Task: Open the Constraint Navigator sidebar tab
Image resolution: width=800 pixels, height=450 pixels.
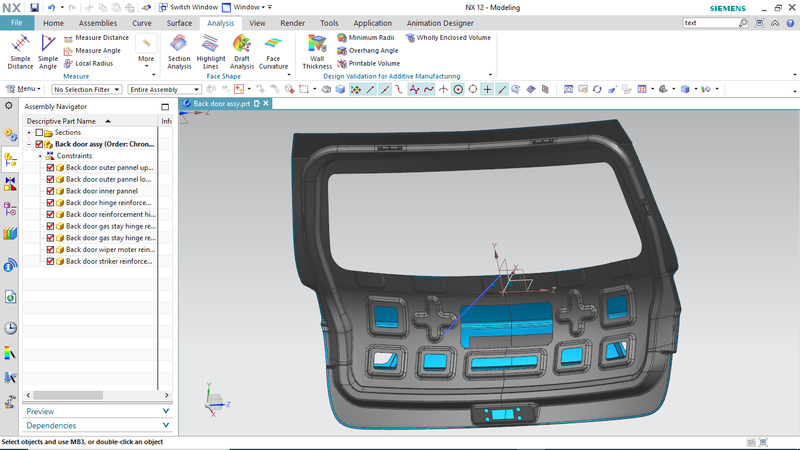Action: (11, 183)
